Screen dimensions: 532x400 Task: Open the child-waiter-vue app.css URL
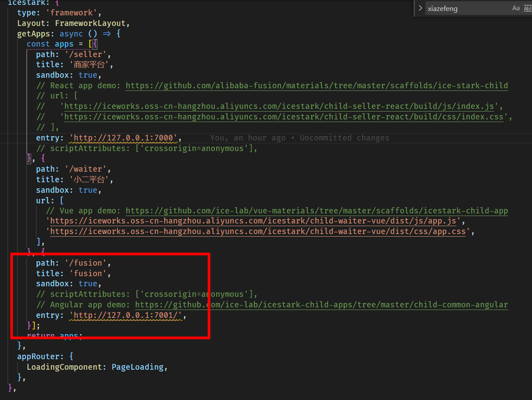coord(258,231)
